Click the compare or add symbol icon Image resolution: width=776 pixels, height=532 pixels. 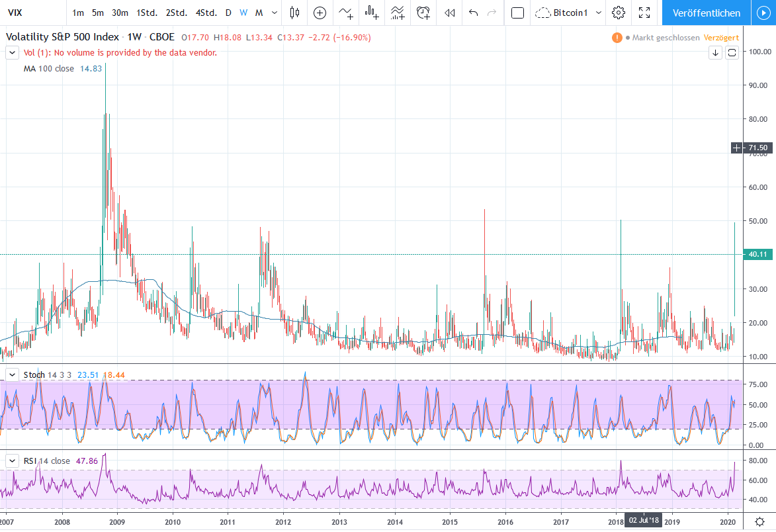(x=320, y=13)
